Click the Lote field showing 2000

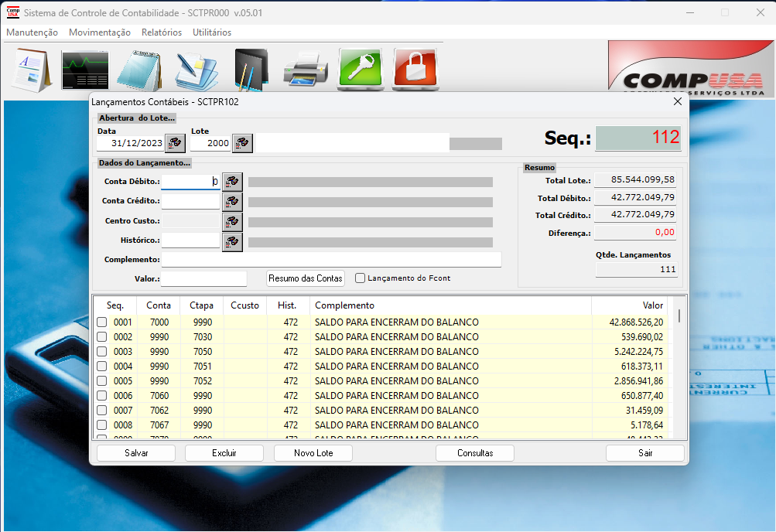tap(210, 143)
